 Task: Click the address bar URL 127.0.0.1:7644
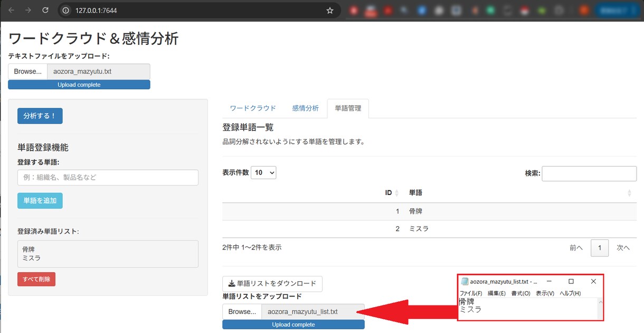(95, 10)
